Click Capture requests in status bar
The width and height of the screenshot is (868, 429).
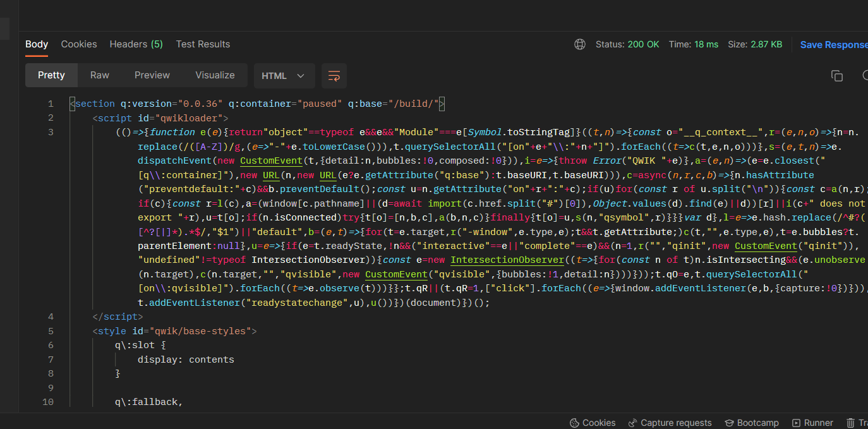click(x=670, y=423)
